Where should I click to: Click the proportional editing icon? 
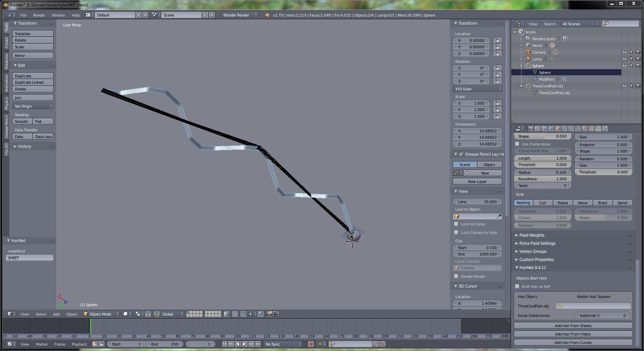click(235, 314)
